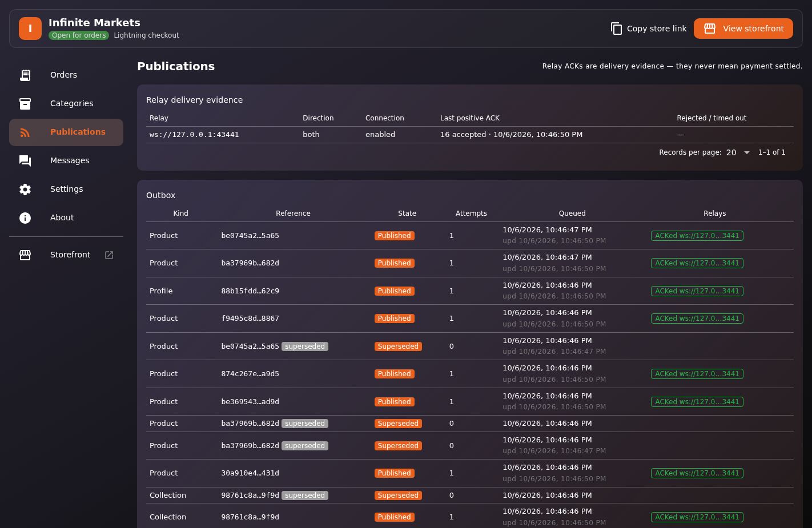Open the Categories menu item

coord(66,103)
